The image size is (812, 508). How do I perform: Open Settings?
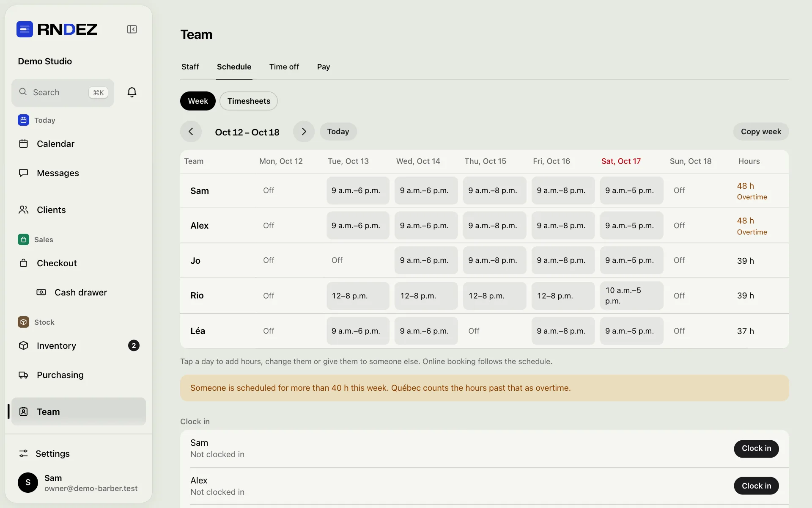pyautogui.click(x=79, y=454)
